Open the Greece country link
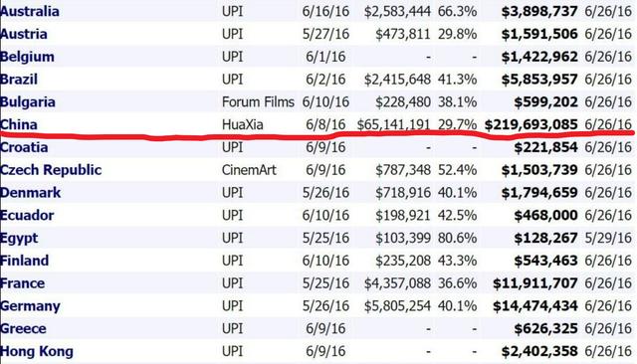Viewport: 637px width, 364px height. click(x=23, y=329)
